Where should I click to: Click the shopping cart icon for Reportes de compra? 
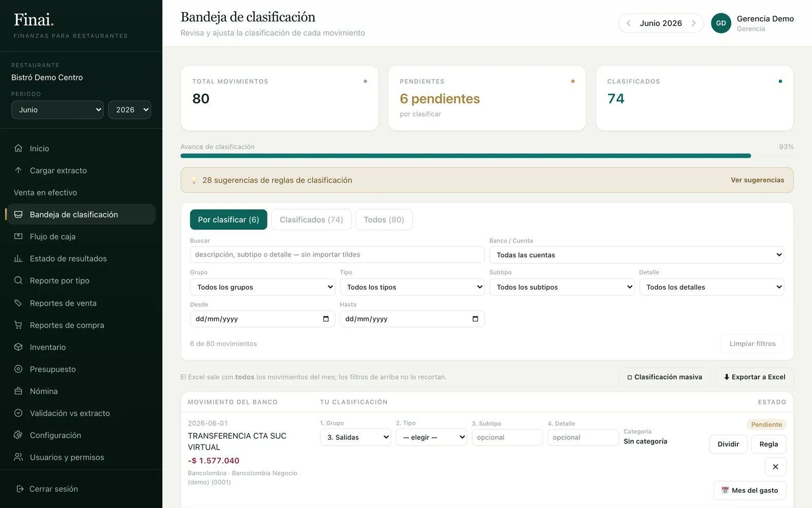[18, 325]
